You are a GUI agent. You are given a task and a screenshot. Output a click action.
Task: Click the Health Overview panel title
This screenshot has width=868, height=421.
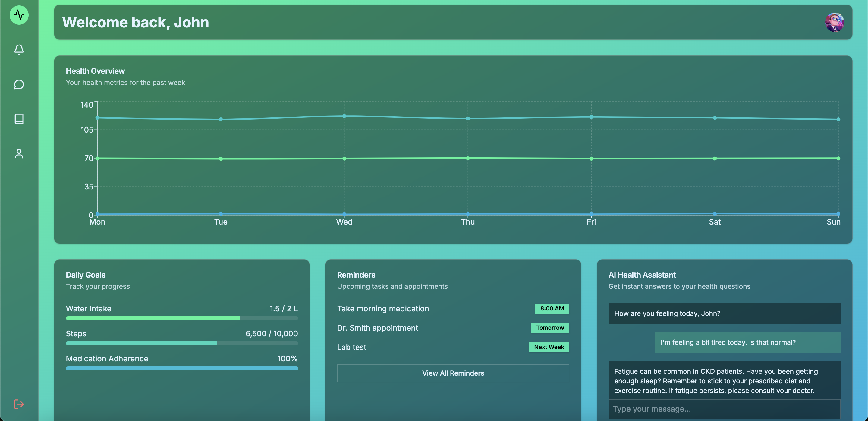[x=95, y=71]
